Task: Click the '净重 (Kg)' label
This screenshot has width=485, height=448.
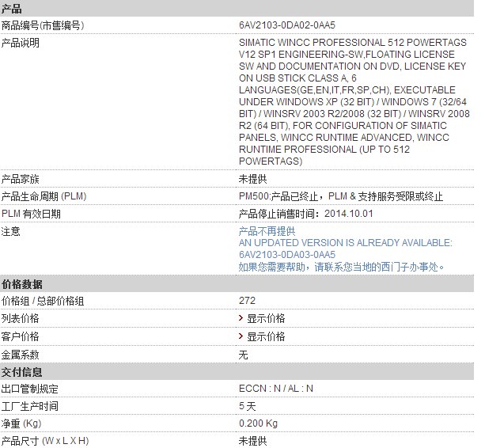Action: tap(21, 423)
